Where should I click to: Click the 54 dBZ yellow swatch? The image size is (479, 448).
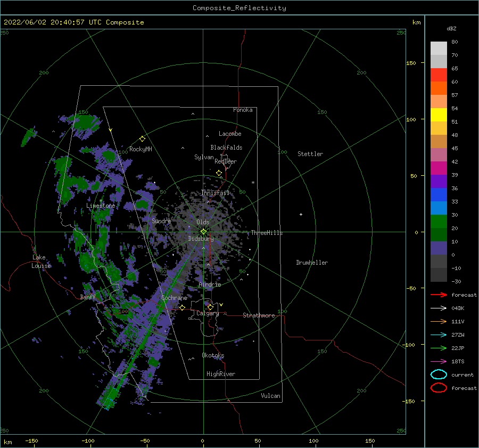click(439, 115)
